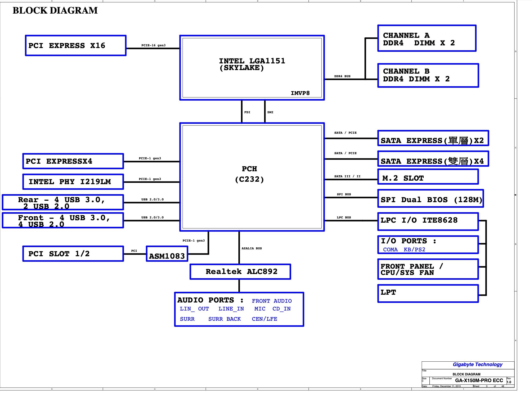Click the SPI BUS label
532x399 pixels.
(344, 194)
